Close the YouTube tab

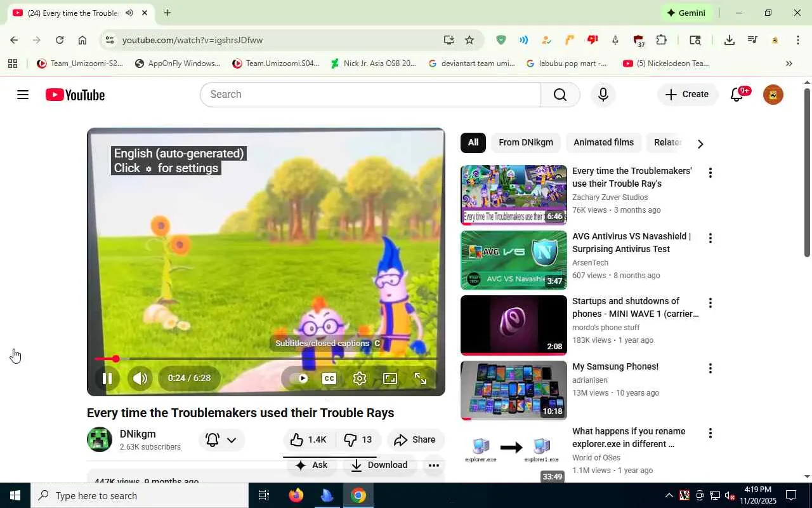(145, 13)
